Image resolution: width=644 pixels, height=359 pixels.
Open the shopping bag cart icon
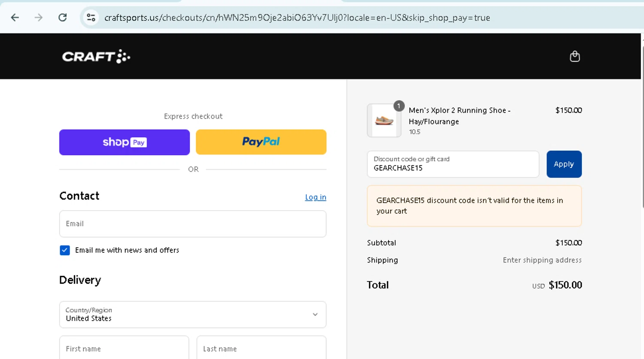point(574,56)
